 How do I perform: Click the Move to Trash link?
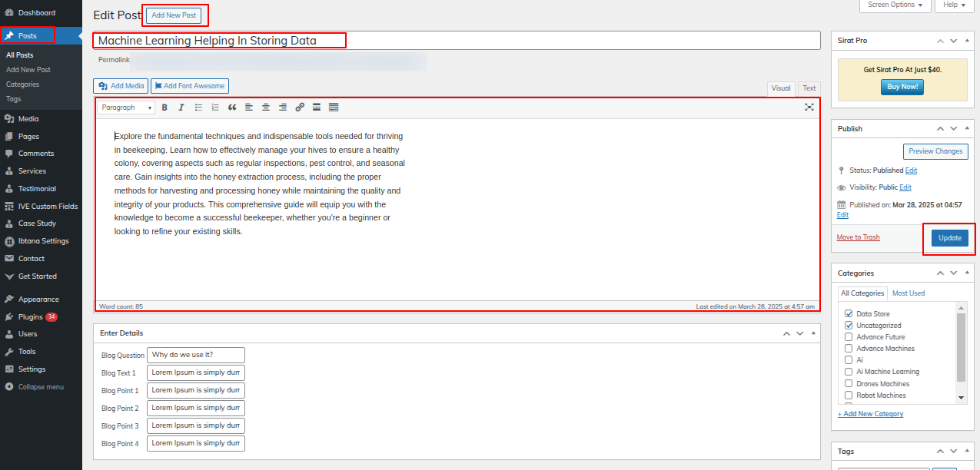click(858, 237)
